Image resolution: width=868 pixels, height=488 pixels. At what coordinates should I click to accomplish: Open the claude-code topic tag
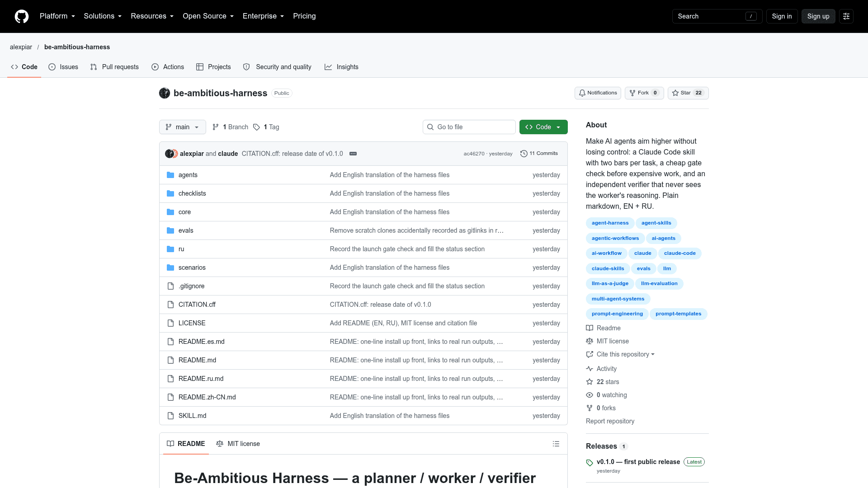point(679,253)
